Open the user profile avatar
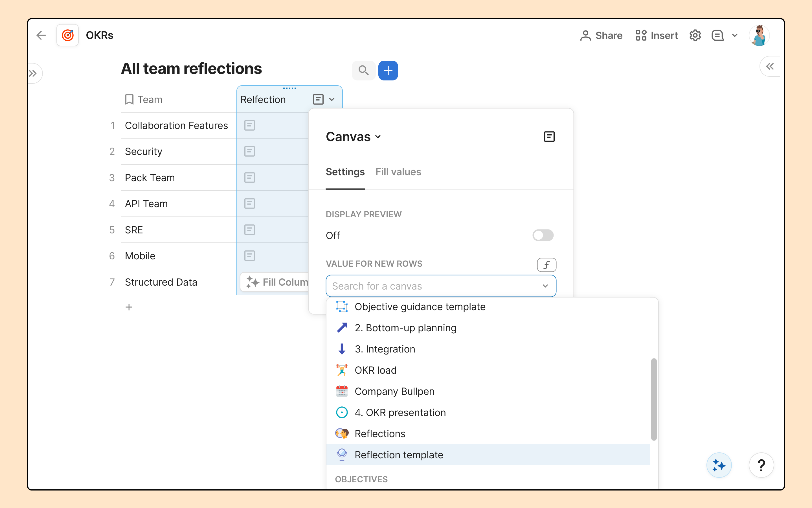This screenshot has height=508, width=812. tap(759, 35)
